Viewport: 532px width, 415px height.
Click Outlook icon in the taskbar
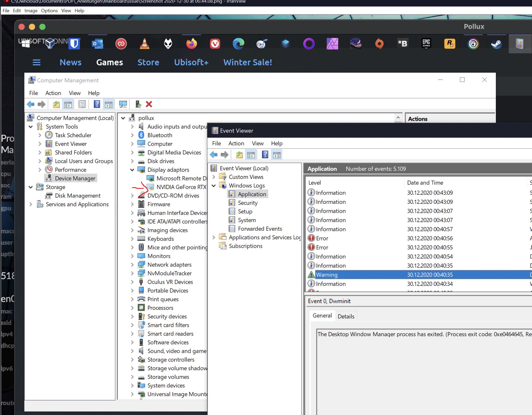click(98, 44)
